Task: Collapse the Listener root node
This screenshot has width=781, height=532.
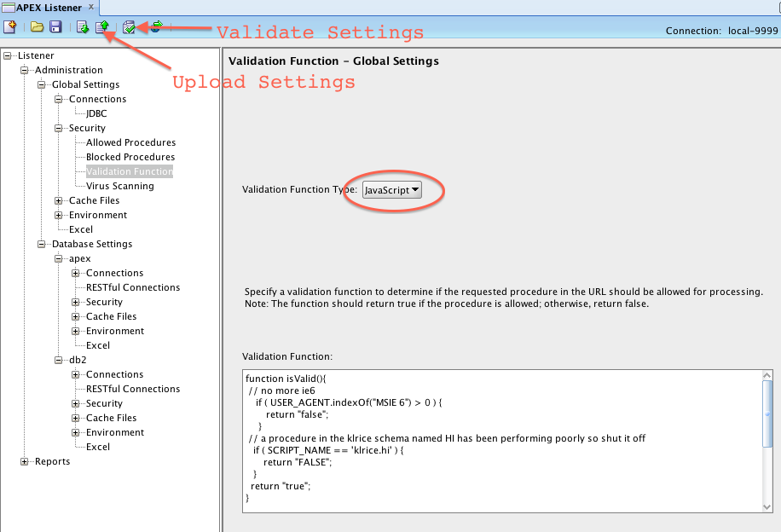Action: click(7, 55)
